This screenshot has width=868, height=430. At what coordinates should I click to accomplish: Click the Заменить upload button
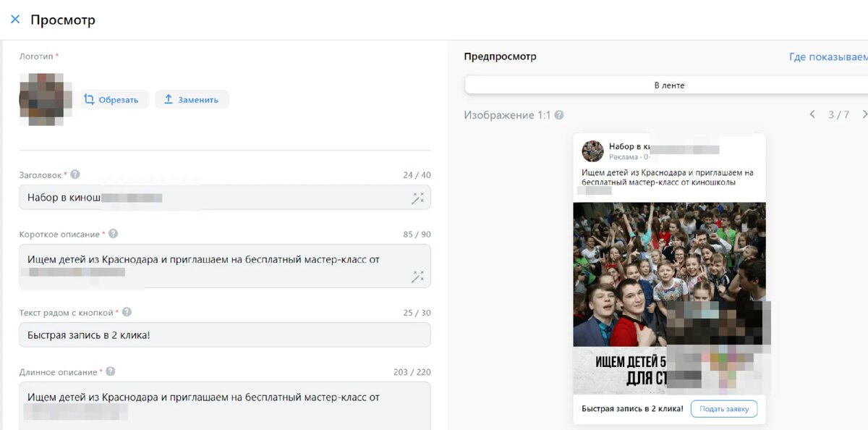pyautogui.click(x=192, y=99)
